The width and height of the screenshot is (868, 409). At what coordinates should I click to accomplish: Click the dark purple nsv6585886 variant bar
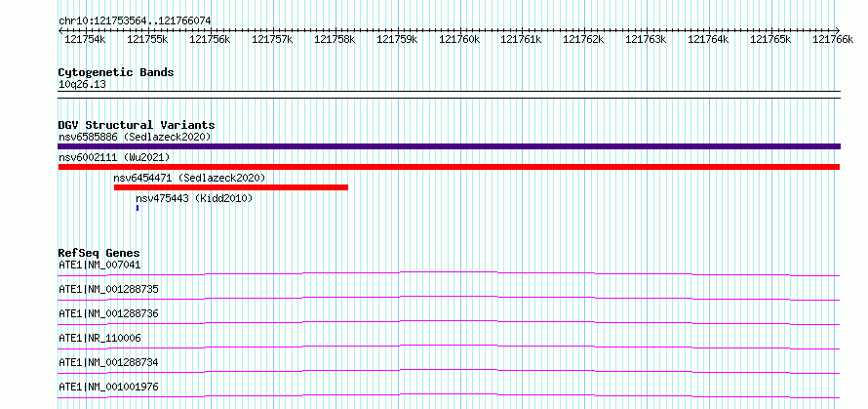click(x=449, y=146)
